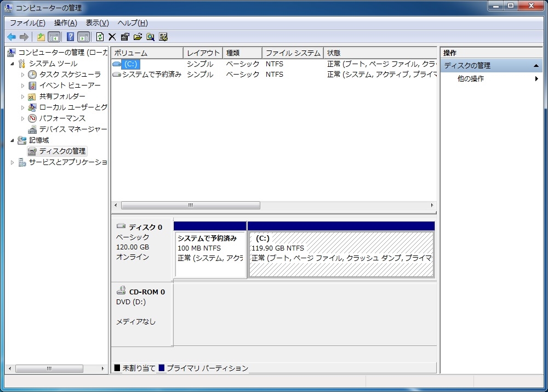Click 120.00 GB disk size text
The width and height of the screenshot is (548, 392).
(133, 247)
